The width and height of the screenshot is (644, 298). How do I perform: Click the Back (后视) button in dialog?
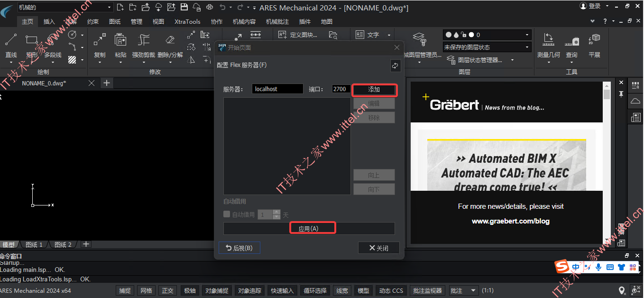pos(239,248)
